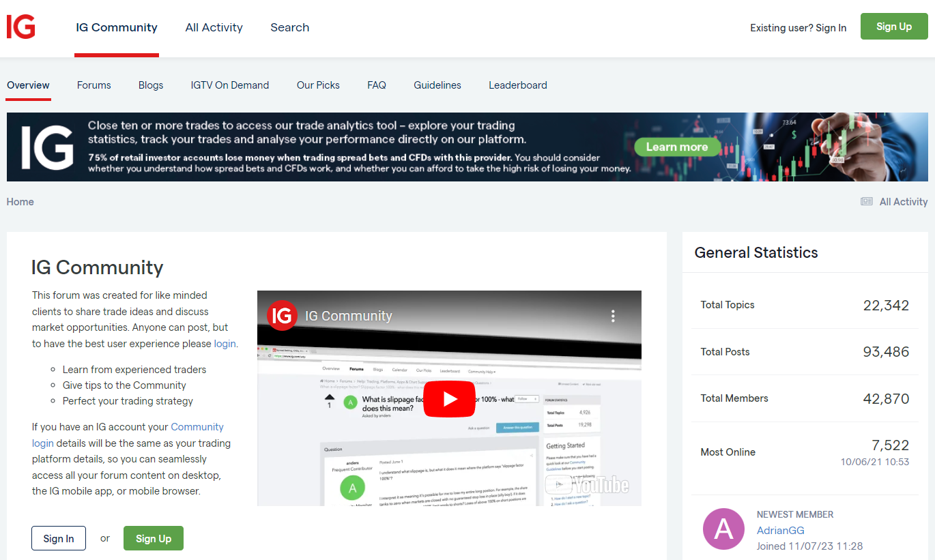Image resolution: width=935 pixels, height=560 pixels.
Task: Play the IG Community YouTube video
Action: click(x=449, y=399)
